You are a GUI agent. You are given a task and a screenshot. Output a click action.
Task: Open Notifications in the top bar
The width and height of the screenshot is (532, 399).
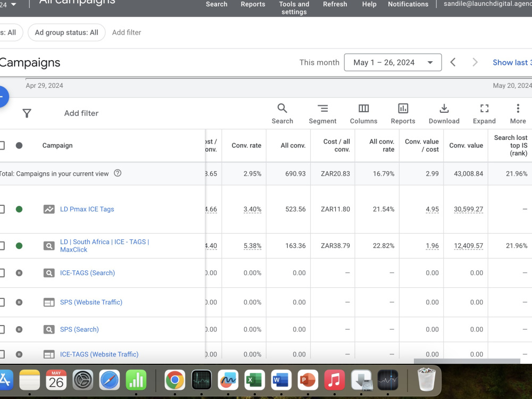click(x=408, y=4)
